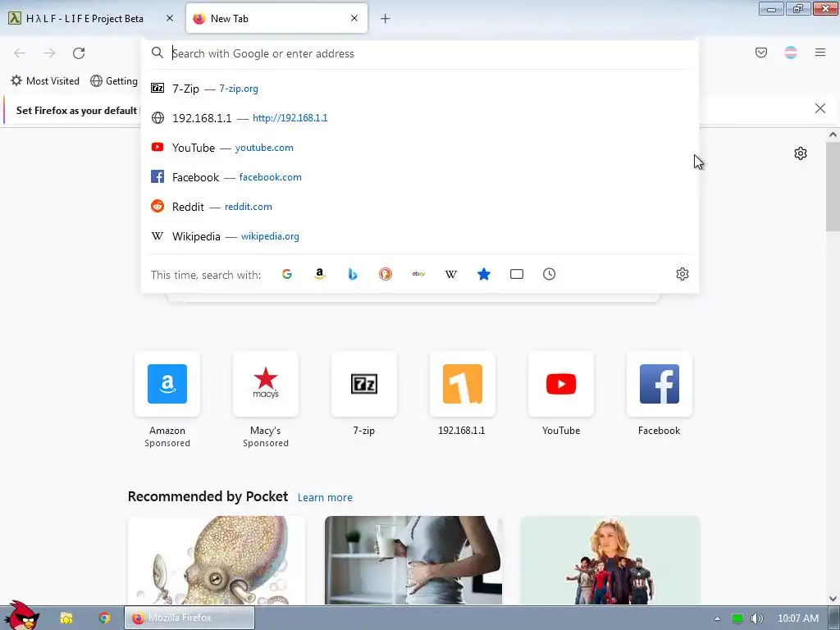Go forward one page

(49, 53)
